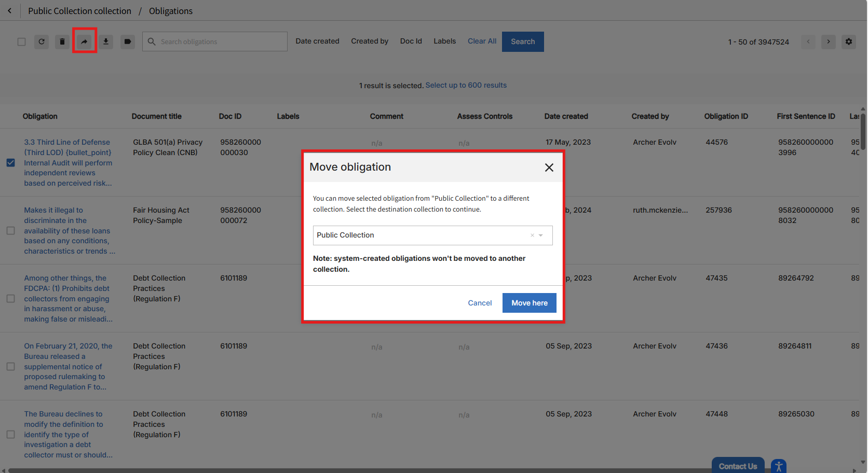Open the accessibility icon at bottom right
Viewport: 868px width, 473px height.
(x=778, y=466)
